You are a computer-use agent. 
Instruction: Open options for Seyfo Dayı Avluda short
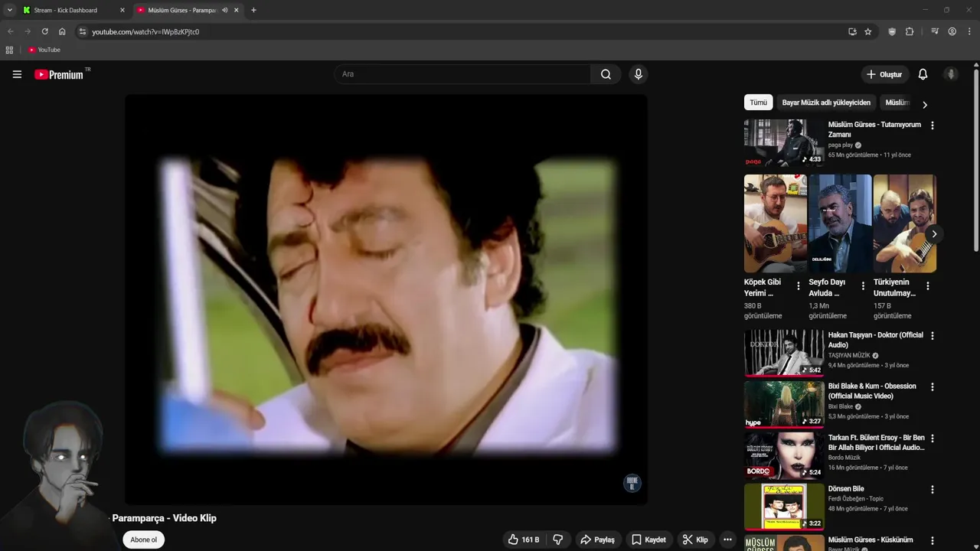(x=863, y=286)
